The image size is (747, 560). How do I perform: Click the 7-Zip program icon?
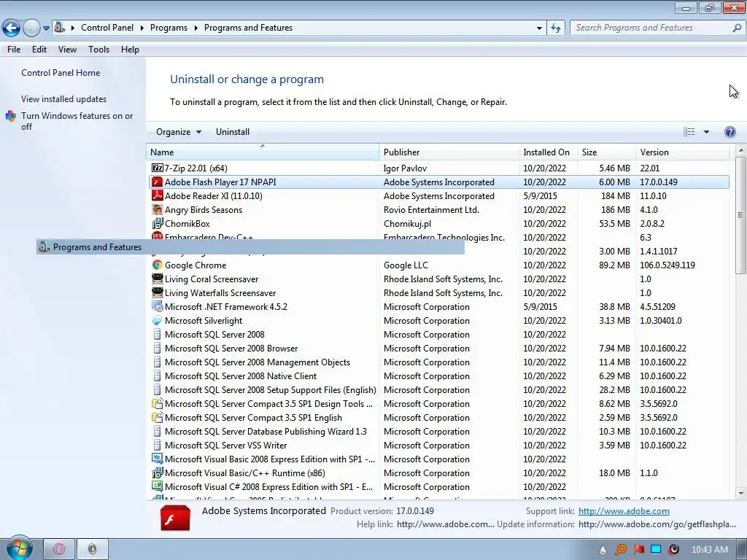point(158,168)
